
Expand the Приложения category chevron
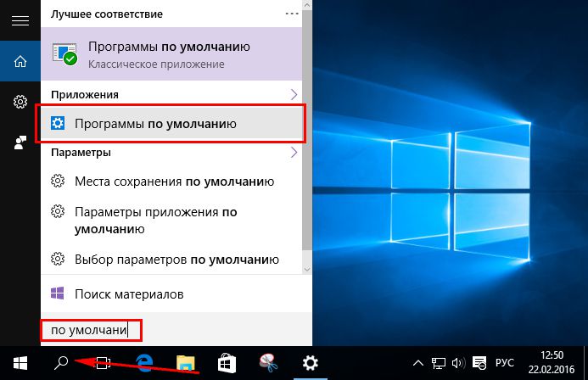[x=294, y=93]
